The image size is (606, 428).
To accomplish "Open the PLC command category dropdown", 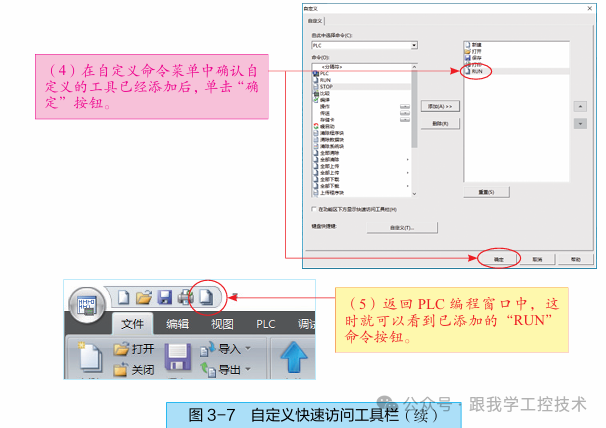I will (414, 45).
